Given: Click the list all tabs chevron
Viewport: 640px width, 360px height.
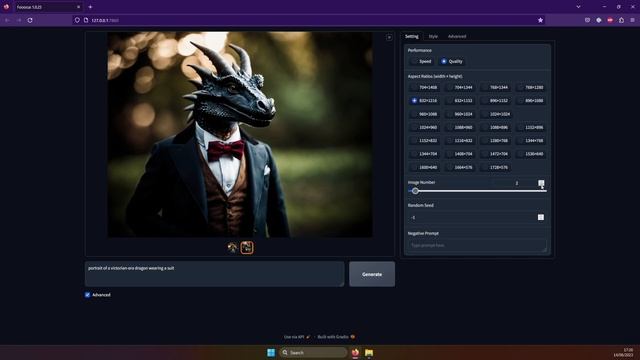Looking at the screenshot, I should [x=578, y=7].
